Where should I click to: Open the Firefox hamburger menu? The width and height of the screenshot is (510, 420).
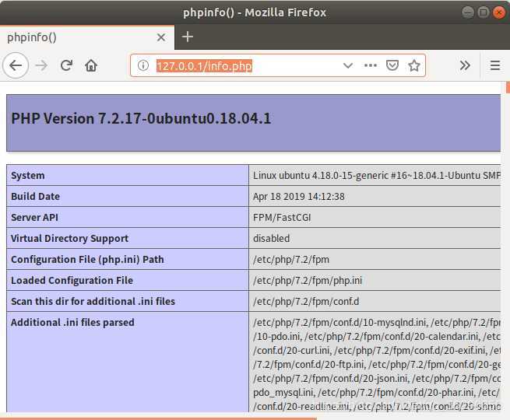click(495, 65)
